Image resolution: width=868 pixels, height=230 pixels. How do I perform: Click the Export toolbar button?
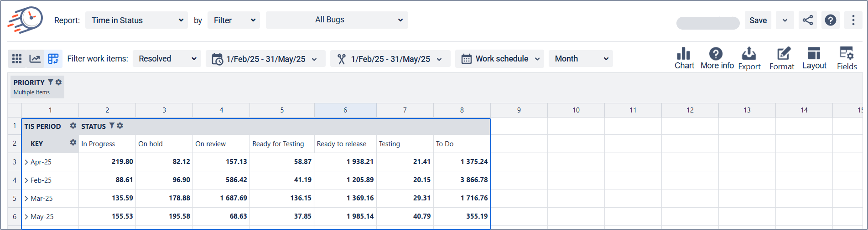[x=749, y=59]
